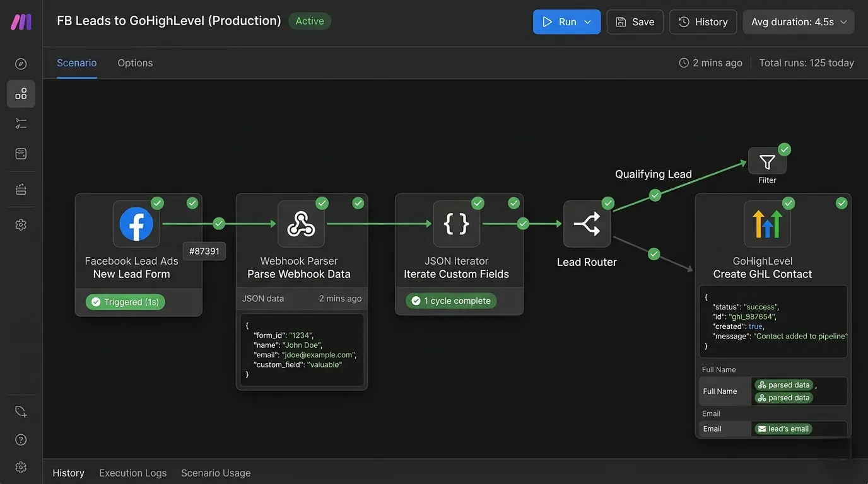Click the lead's email pill
868x484 pixels.
point(783,429)
